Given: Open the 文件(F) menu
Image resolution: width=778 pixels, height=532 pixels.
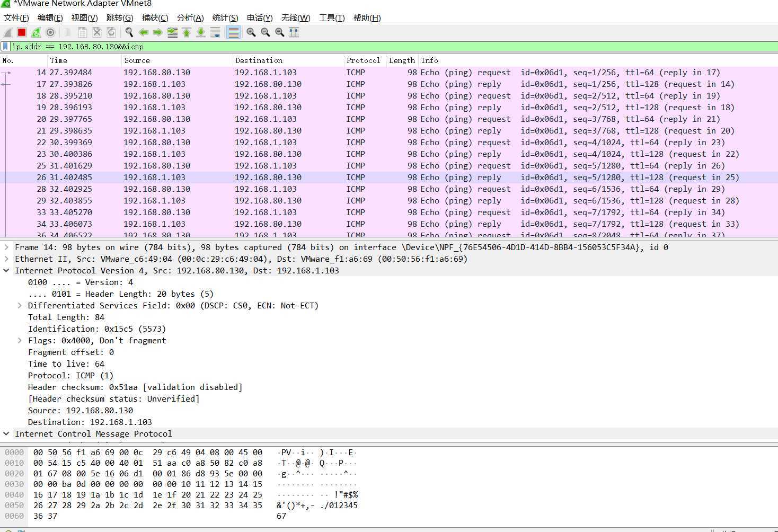Looking at the screenshot, I should coord(16,17).
